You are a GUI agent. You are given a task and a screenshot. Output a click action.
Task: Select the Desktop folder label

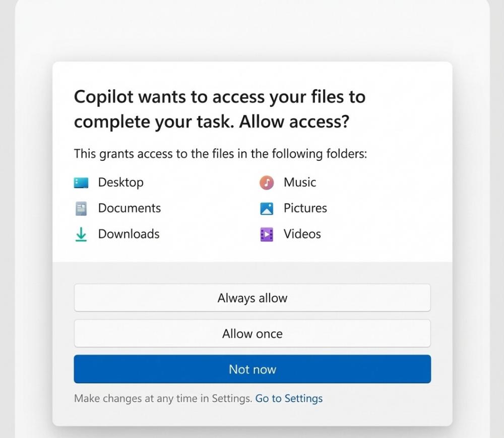(120, 182)
